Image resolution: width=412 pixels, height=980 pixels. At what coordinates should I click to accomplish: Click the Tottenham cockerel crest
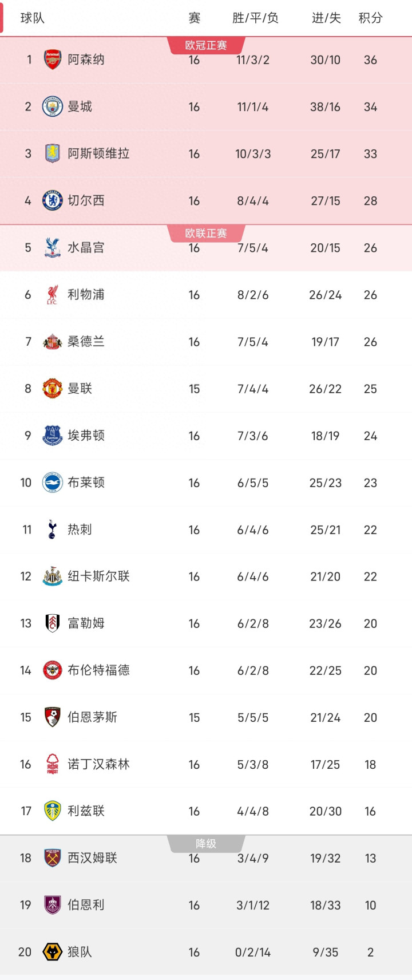pos(53,529)
